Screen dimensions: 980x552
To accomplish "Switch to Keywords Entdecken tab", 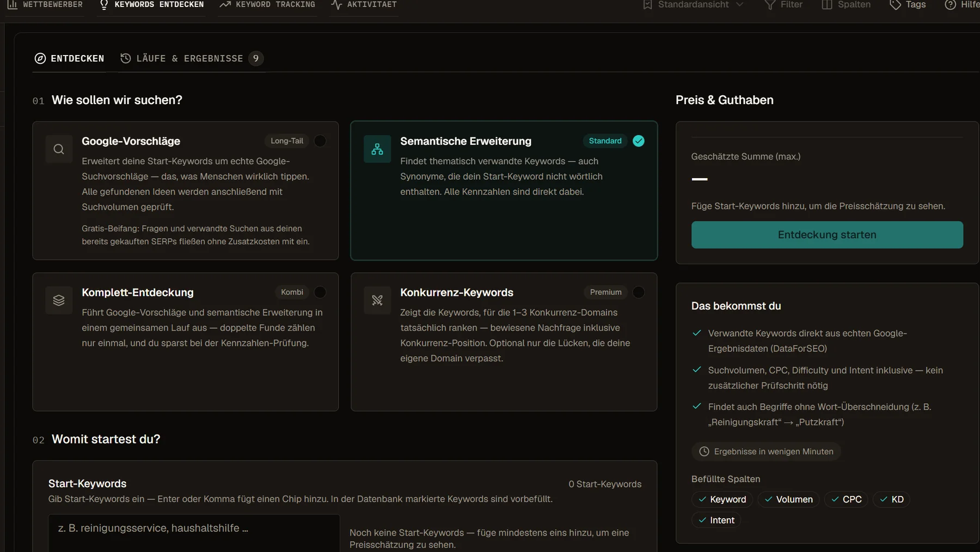I will tap(151, 5).
